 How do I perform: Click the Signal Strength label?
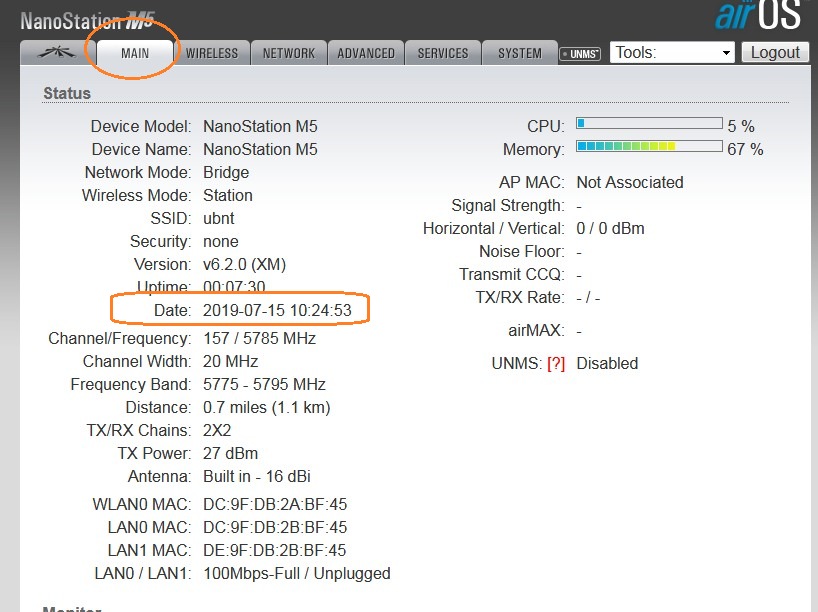pos(508,206)
